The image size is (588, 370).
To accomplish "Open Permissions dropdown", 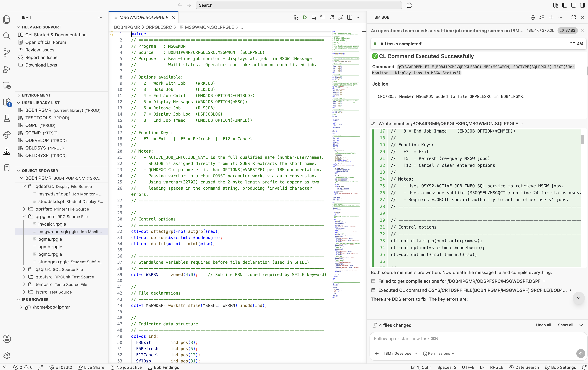I will [439, 353].
